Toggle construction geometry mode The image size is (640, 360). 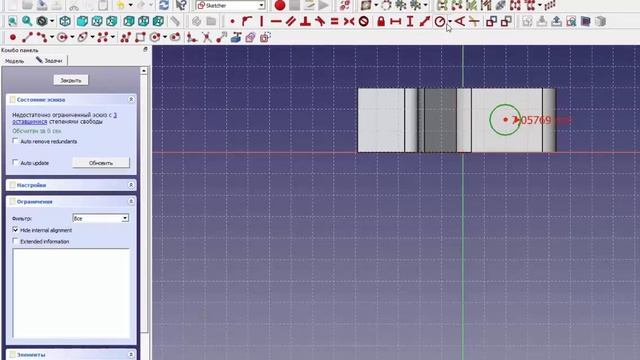tap(265, 38)
